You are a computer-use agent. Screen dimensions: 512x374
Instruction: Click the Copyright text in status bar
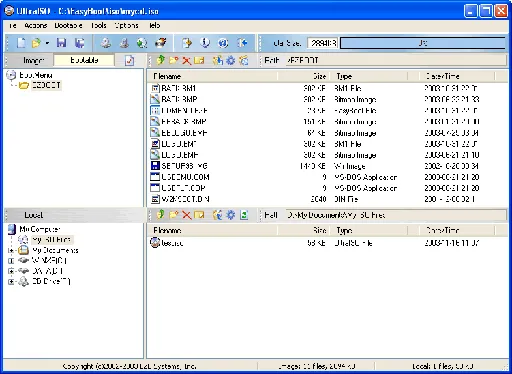130,366
